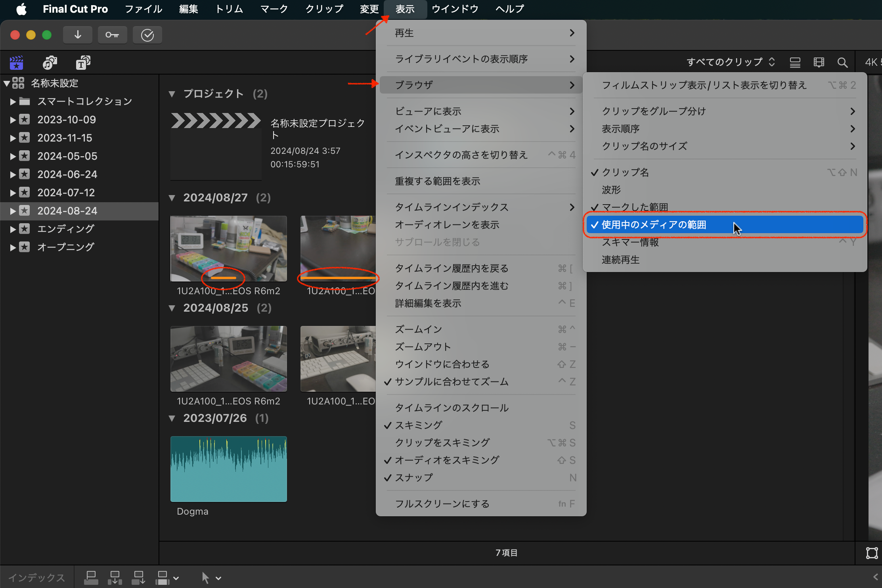The image size is (882, 588).
Task: Open the すべてのクリップ filter dropdown
Action: point(730,62)
